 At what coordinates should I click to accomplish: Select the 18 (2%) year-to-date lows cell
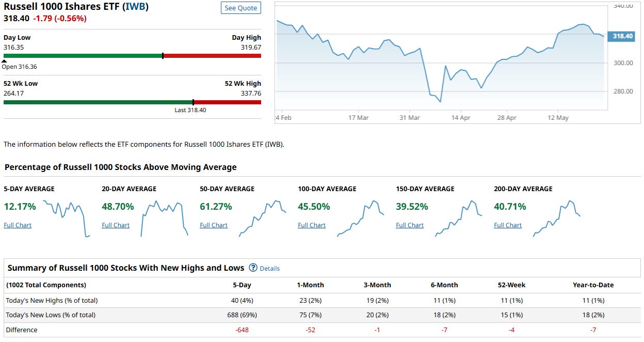point(593,315)
